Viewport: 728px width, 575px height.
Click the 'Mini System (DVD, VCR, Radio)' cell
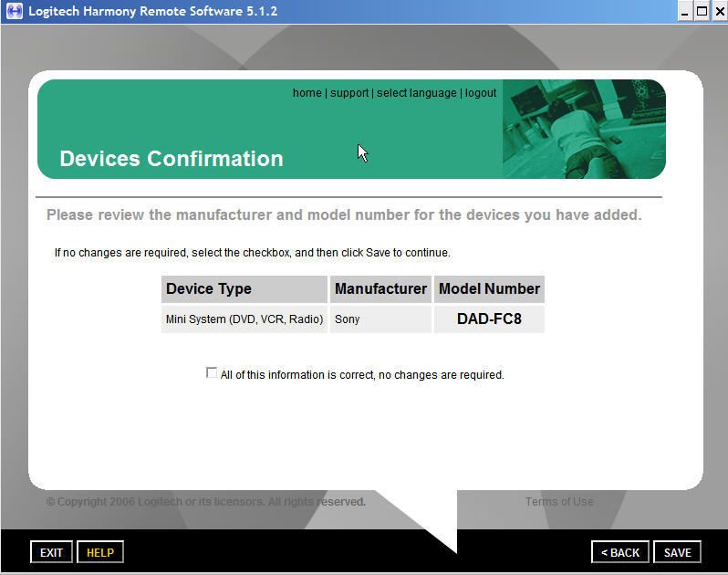point(244,319)
